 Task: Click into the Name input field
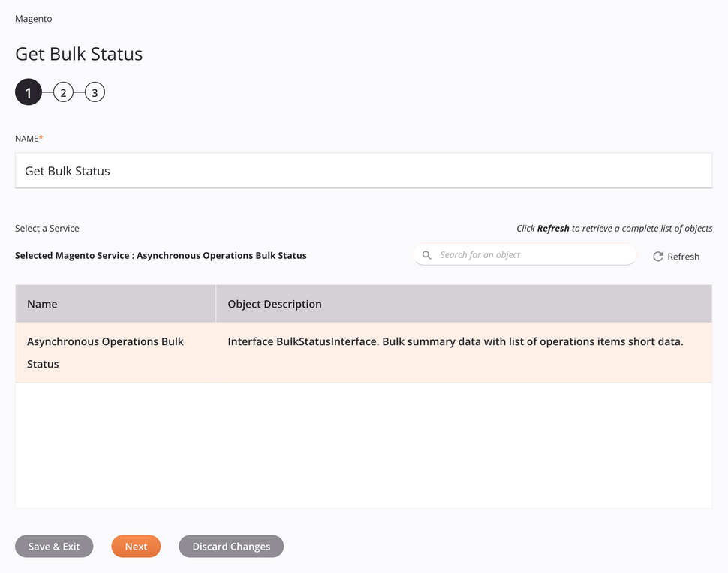(x=363, y=171)
